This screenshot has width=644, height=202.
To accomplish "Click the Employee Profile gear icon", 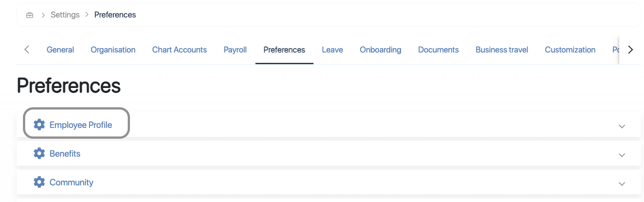I will 40,125.
